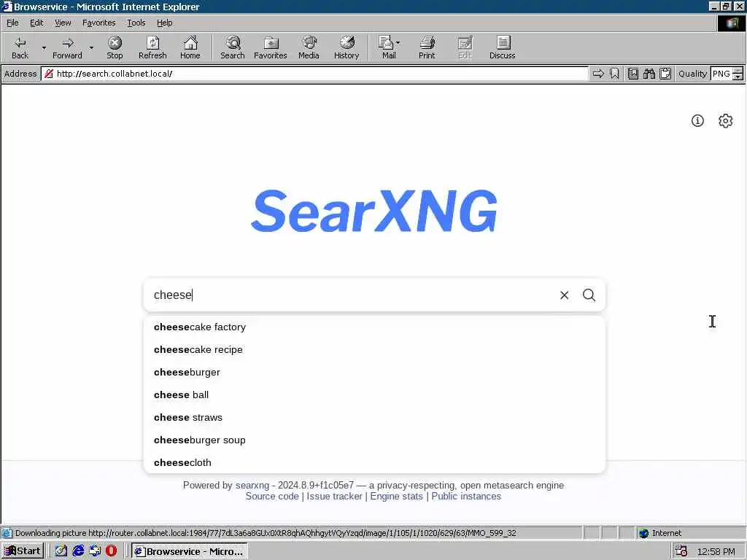The height and width of the screenshot is (560, 747).
Task: Click the Forward toolbar button
Action: point(67,47)
